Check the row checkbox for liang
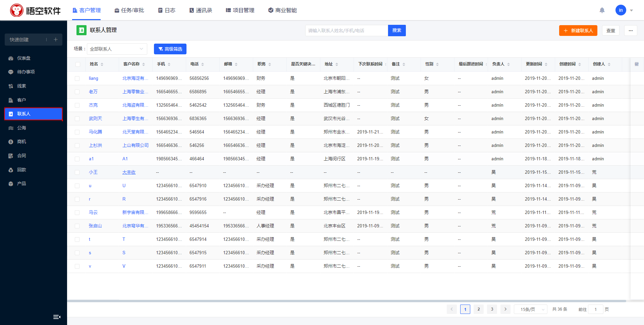 (x=77, y=78)
